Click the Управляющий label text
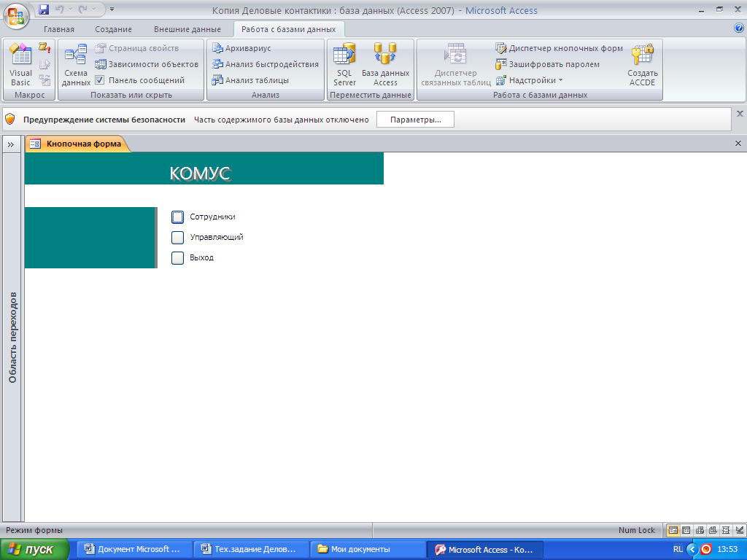This screenshot has width=747, height=560. 217,237
